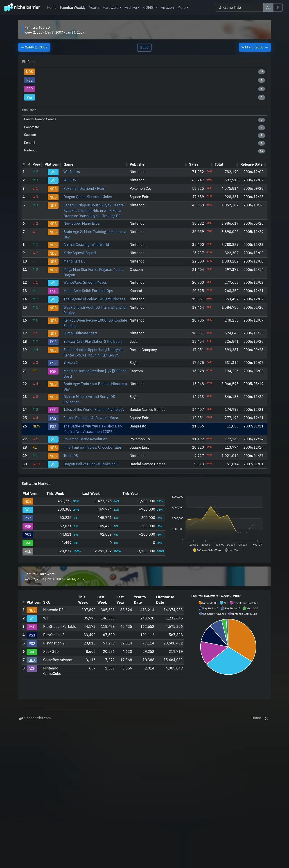Click the 360 badge in Software Market table

coord(28,543)
